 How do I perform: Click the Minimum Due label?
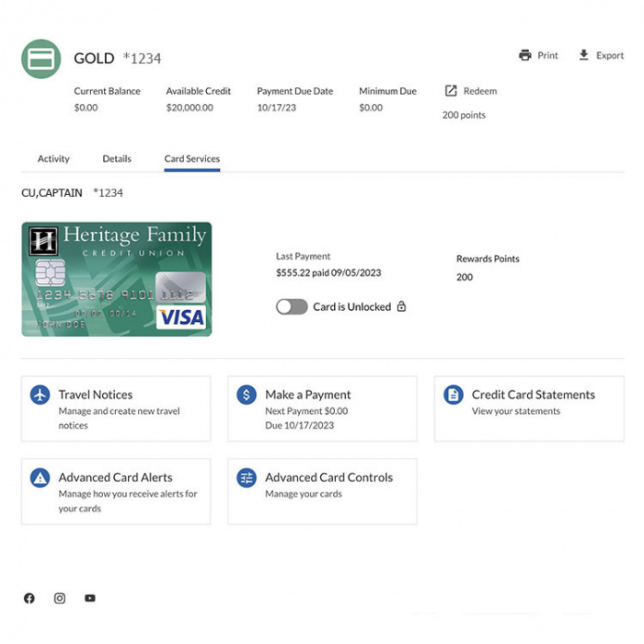click(x=387, y=91)
